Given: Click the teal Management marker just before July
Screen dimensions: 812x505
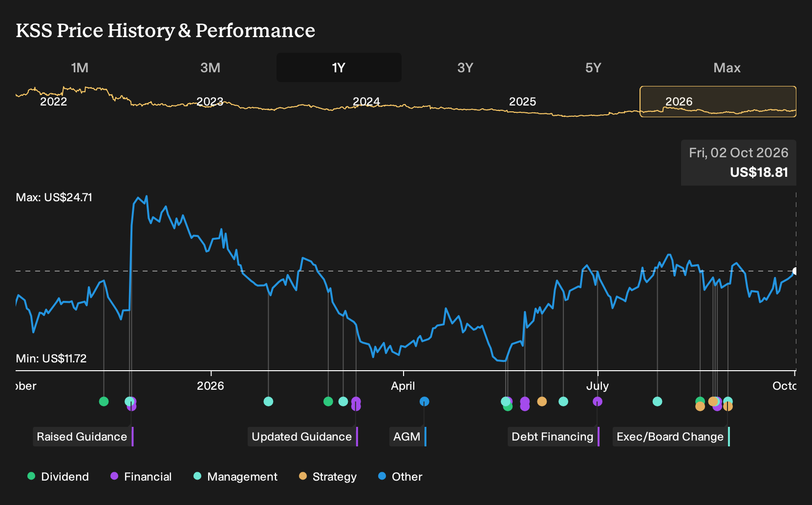Looking at the screenshot, I should point(563,401).
